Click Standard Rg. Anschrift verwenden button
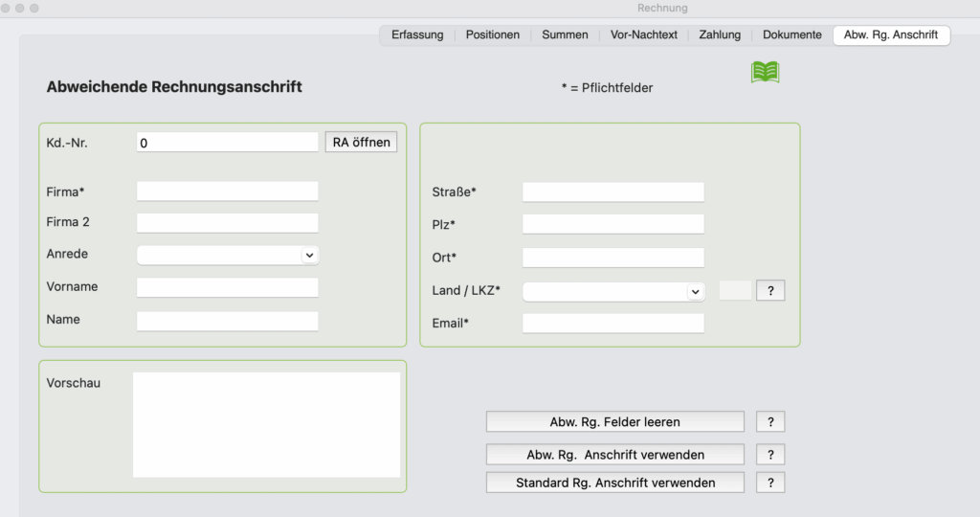Viewport: 980px width, 517px height. pos(615,483)
